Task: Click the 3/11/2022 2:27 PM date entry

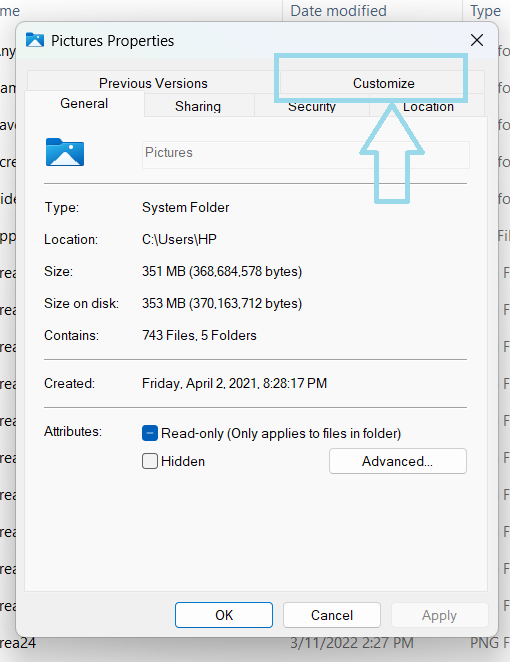Action: tap(352, 643)
